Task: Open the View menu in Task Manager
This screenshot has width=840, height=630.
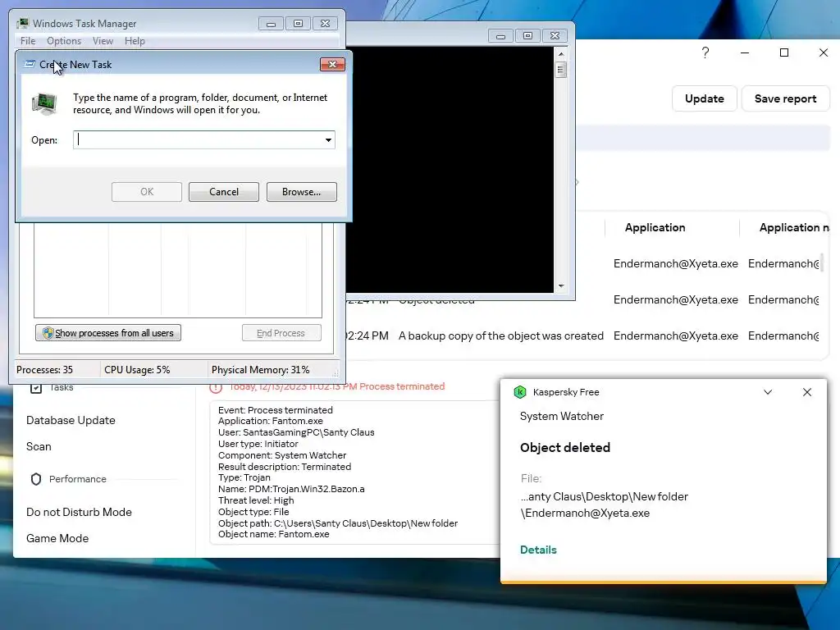Action: tap(103, 41)
